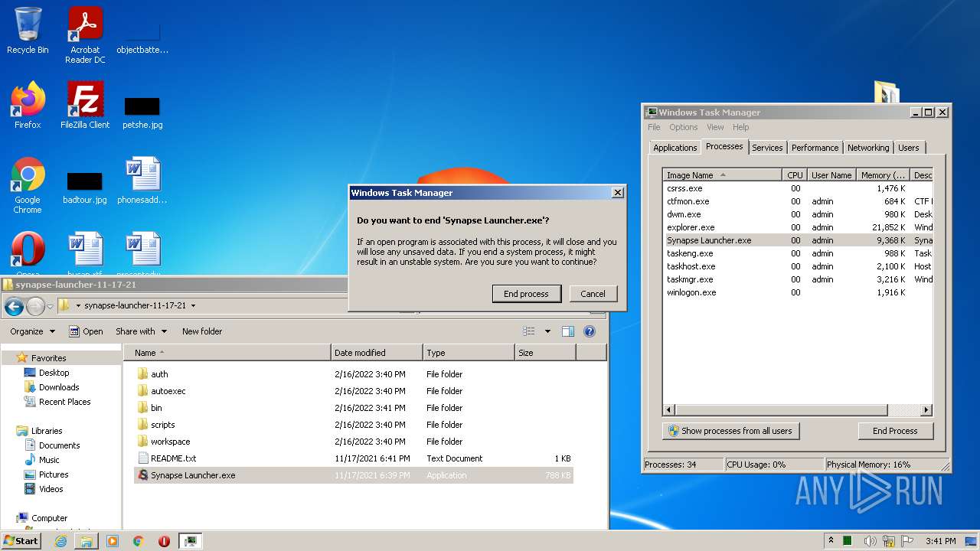Open the Pictures library

[x=54, y=474]
